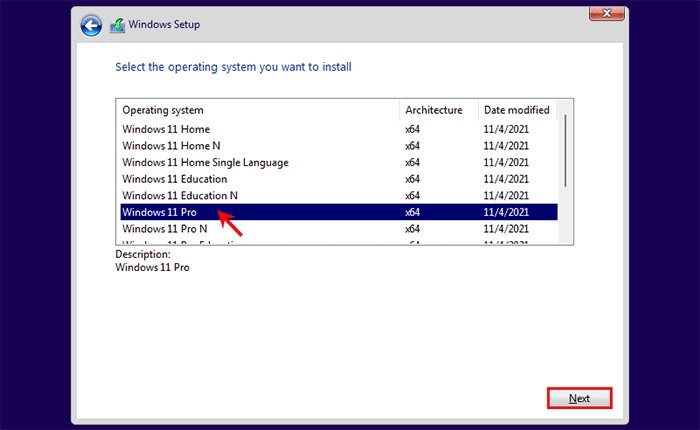This screenshot has width=700, height=430.
Task: Click the Date modified column header
Action: pyautogui.click(x=518, y=110)
